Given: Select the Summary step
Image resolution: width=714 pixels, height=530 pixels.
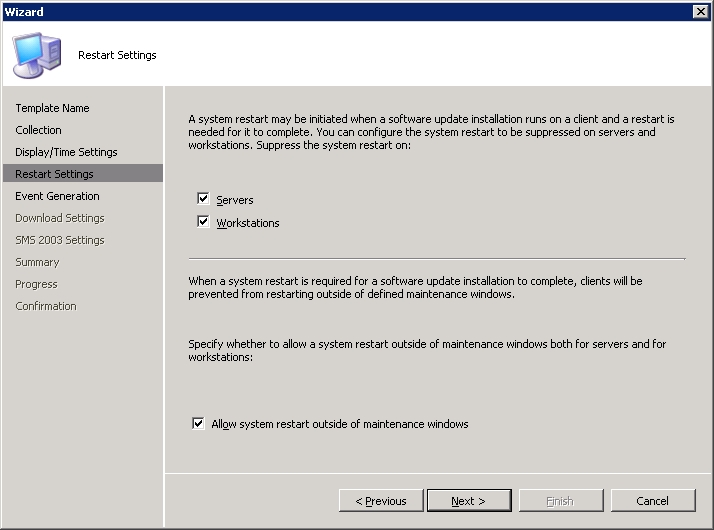Looking at the screenshot, I should tap(37, 262).
